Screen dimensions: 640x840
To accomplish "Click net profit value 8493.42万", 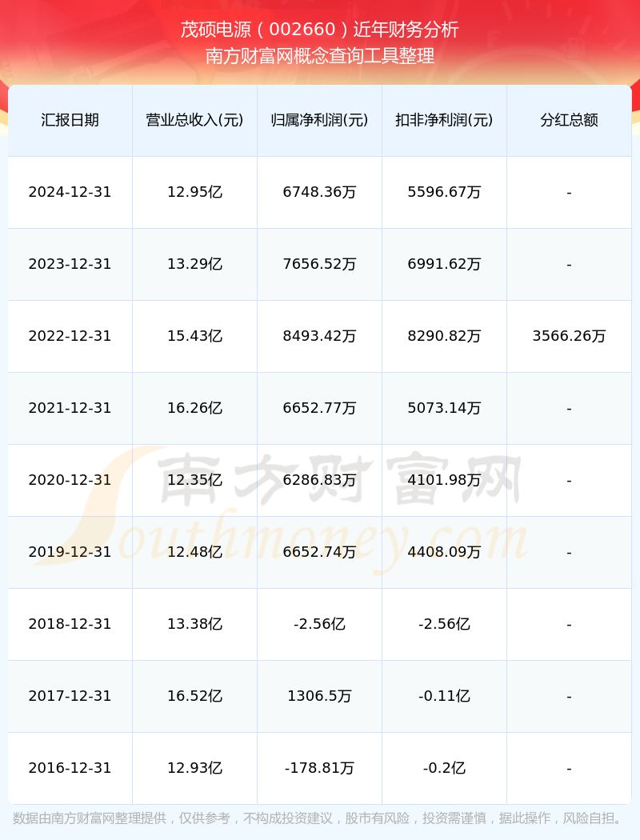I will 320,336.
